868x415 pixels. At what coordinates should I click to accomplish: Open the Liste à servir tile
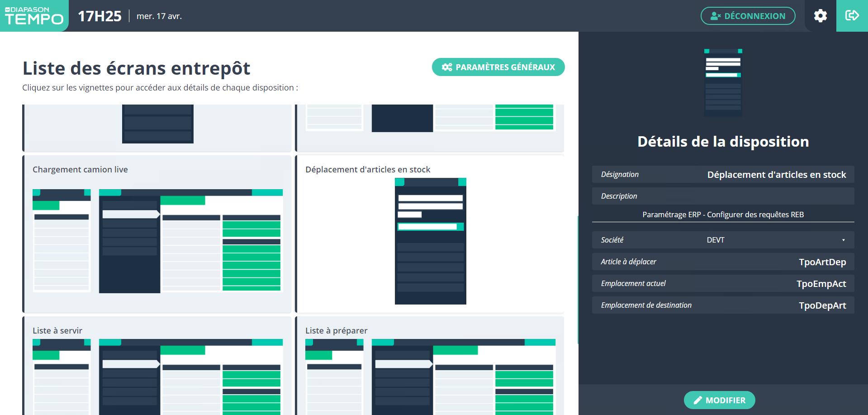[x=157, y=367]
